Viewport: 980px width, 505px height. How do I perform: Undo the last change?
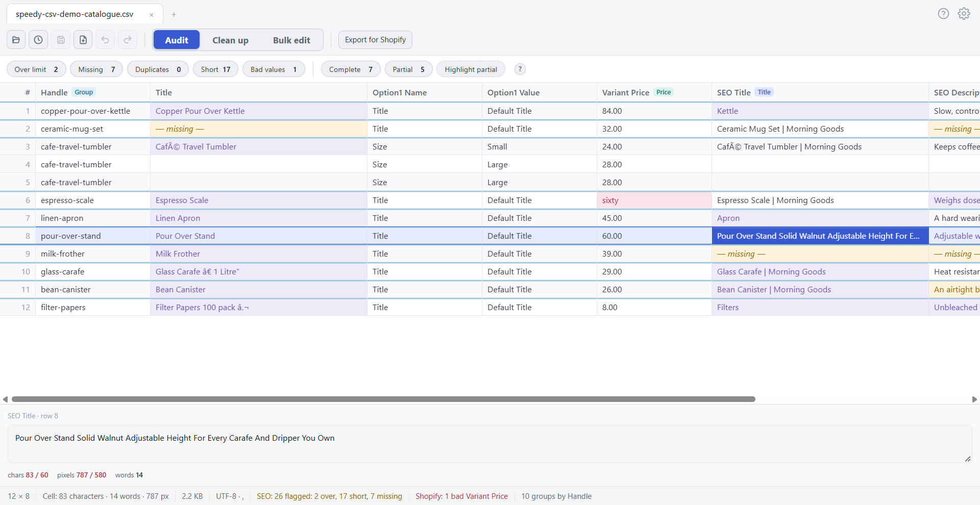106,40
